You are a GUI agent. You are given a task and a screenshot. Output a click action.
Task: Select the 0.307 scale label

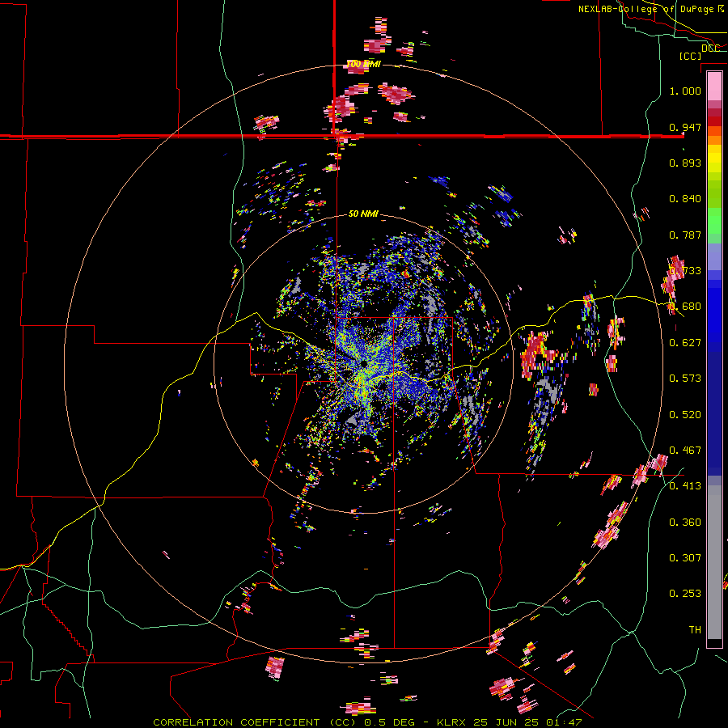point(685,557)
